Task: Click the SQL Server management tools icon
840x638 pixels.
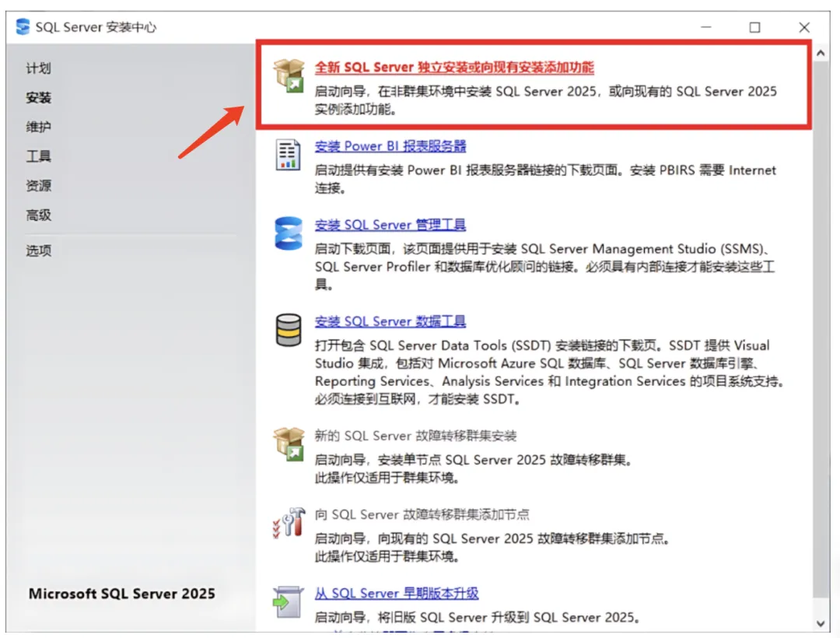Action: 289,233
